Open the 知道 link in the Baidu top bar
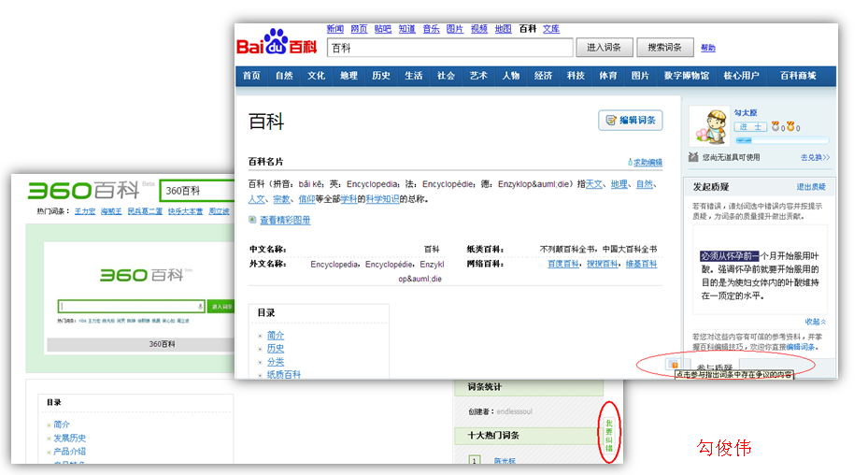This screenshot has width=868, height=475. (406, 29)
